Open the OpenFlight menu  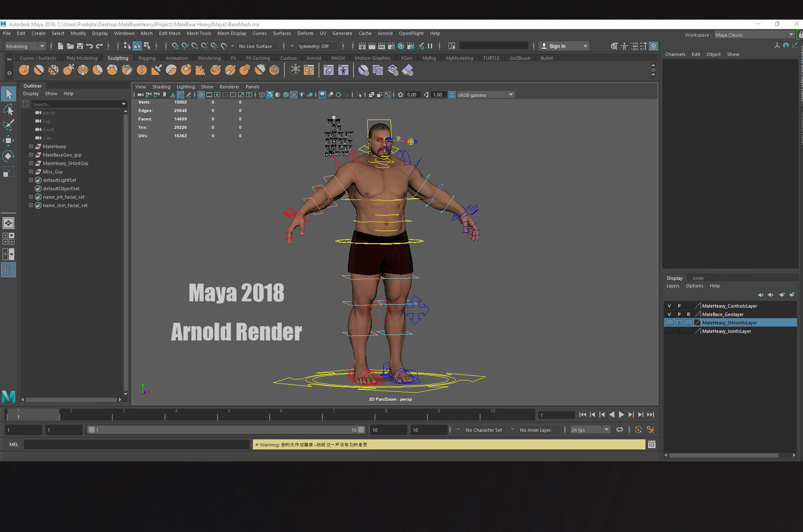(x=411, y=34)
